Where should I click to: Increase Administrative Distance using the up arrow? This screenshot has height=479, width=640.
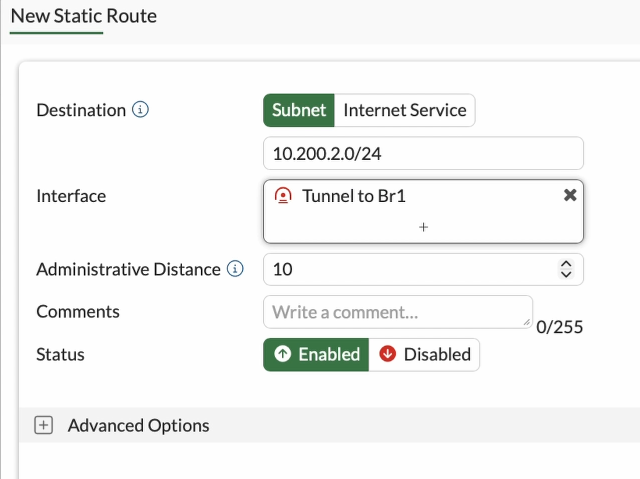[x=566, y=264]
